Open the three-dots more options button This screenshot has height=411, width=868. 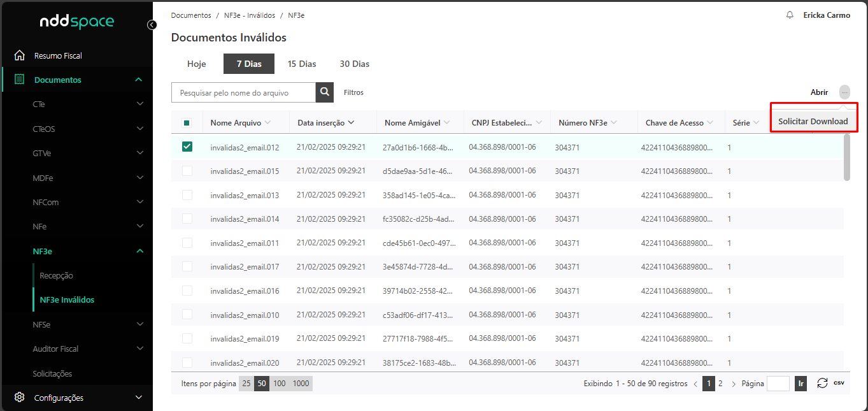click(844, 92)
